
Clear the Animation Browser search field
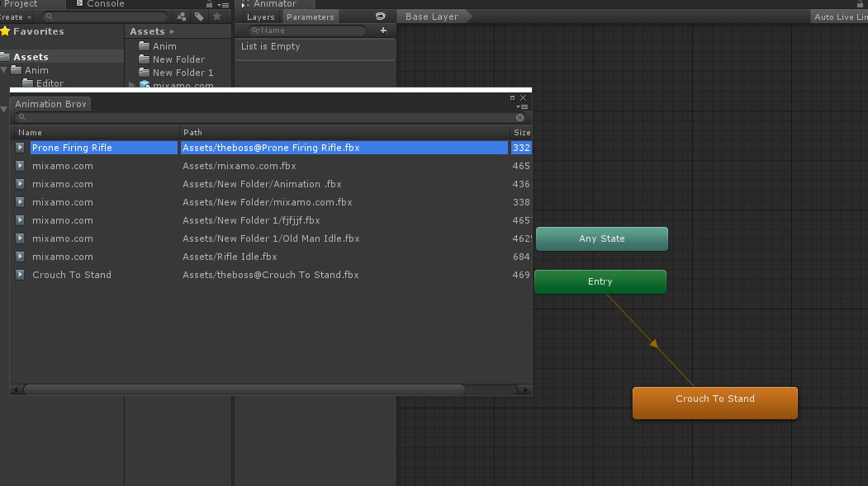[x=519, y=117]
